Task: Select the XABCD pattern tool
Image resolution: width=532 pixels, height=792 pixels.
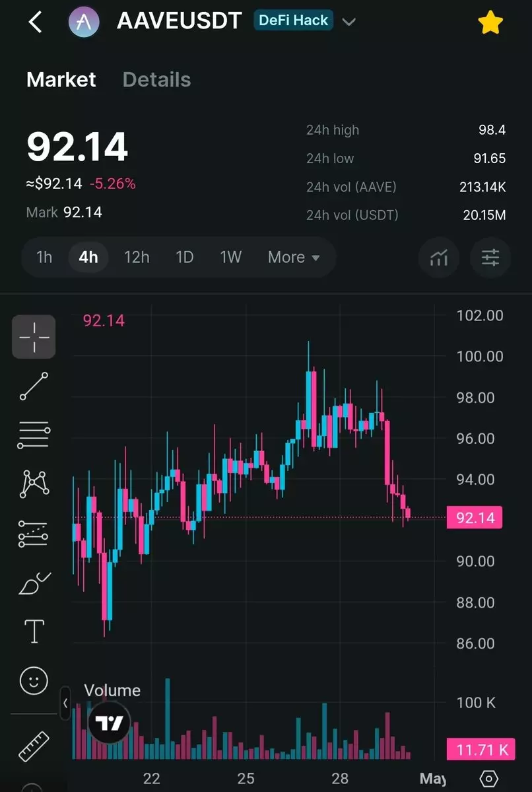Action: (34, 484)
